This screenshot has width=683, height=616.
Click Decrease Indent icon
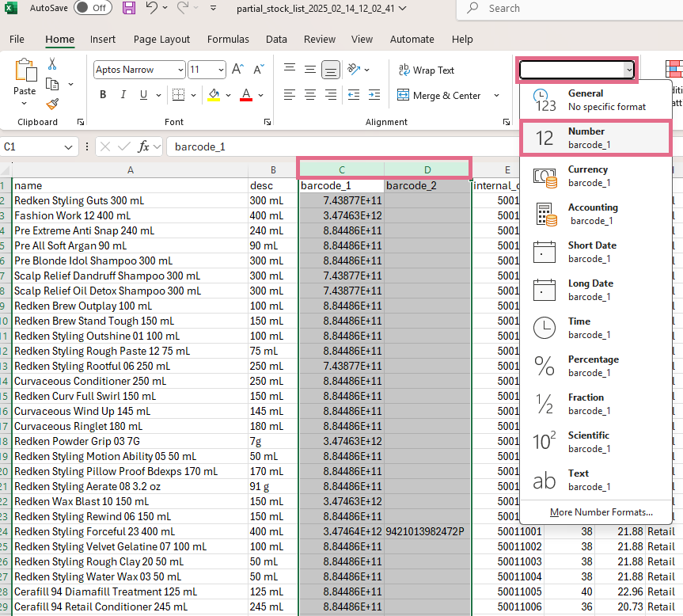tap(354, 94)
